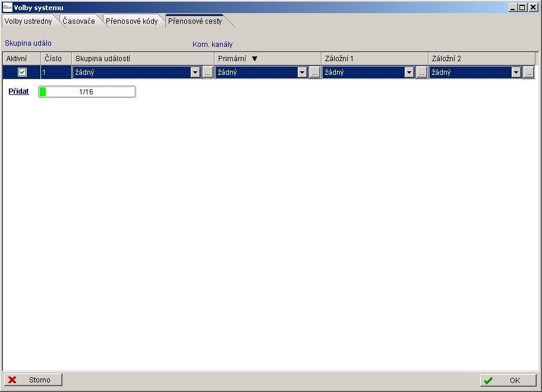Switch to the Volby ustredny tab

pos(28,21)
